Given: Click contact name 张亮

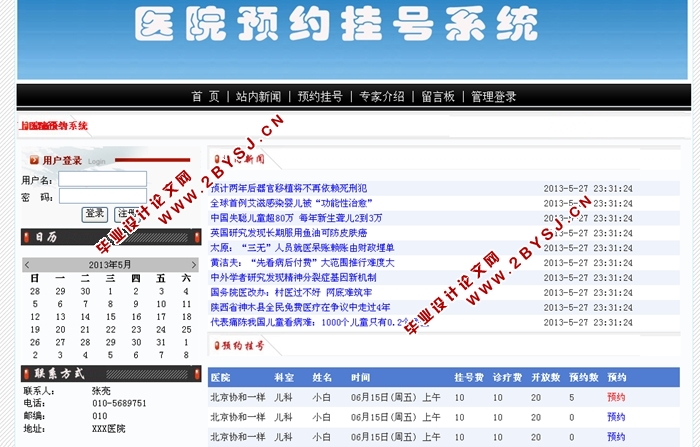Looking at the screenshot, I should point(101,391).
